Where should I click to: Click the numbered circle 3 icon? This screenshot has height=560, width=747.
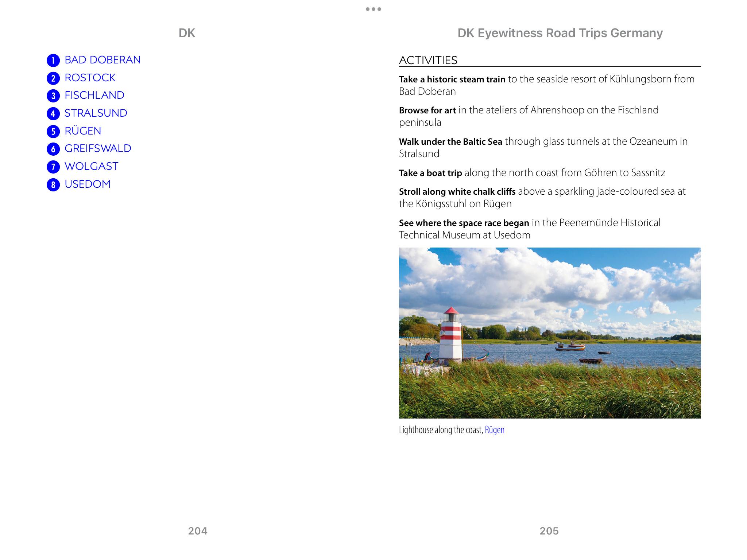[x=53, y=96]
